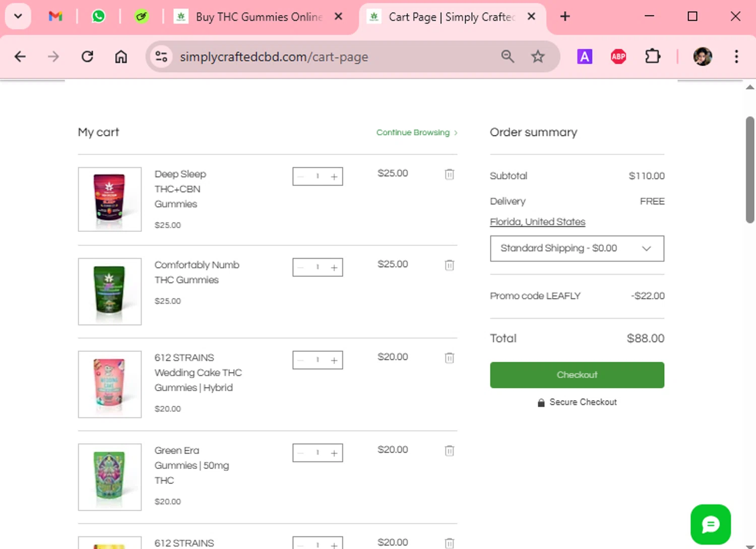Increase quantity of Comfortably Numb THC Gummies
The width and height of the screenshot is (756, 549).
pos(334,268)
